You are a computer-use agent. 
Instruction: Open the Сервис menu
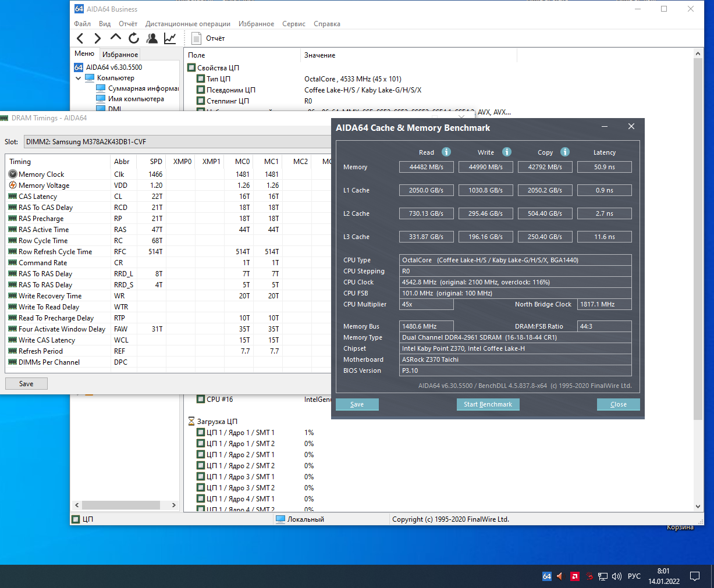[294, 24]
